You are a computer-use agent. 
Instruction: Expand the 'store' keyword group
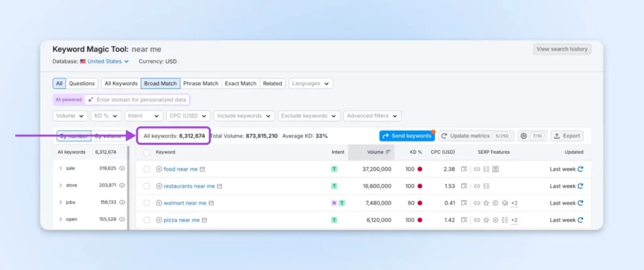pyautogui.click(x=61, y=185)
